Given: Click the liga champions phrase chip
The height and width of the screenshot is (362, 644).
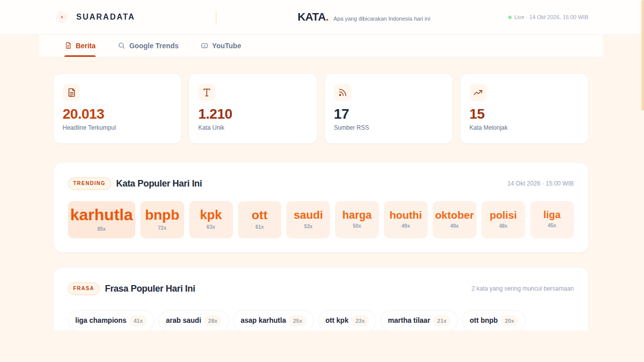Looking at the screenshot, I should coord(111,321).
